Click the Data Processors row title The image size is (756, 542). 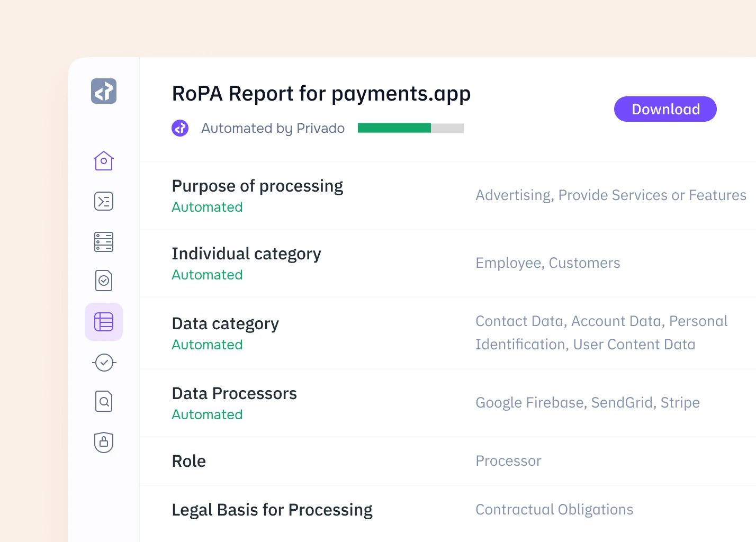point(234,394)
